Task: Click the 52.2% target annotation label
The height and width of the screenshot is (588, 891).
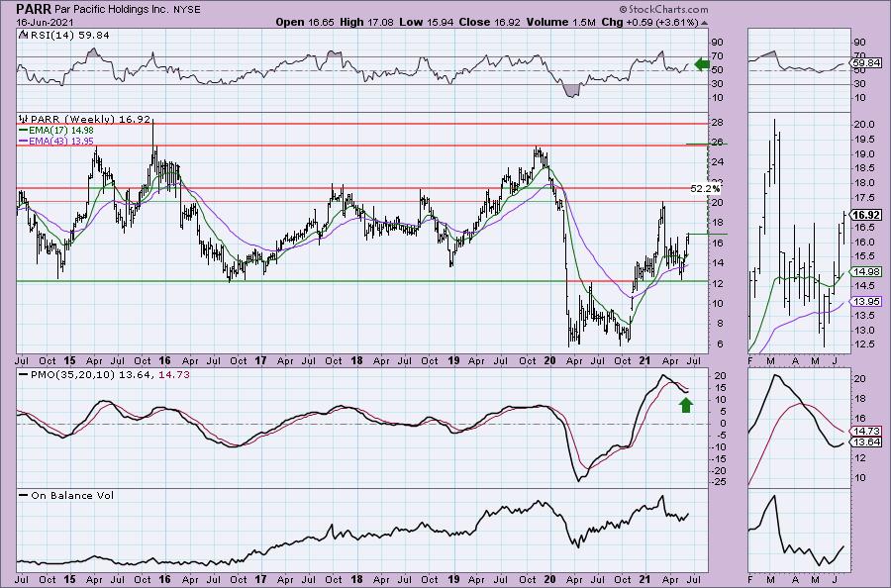Action: tap(705, 188)
